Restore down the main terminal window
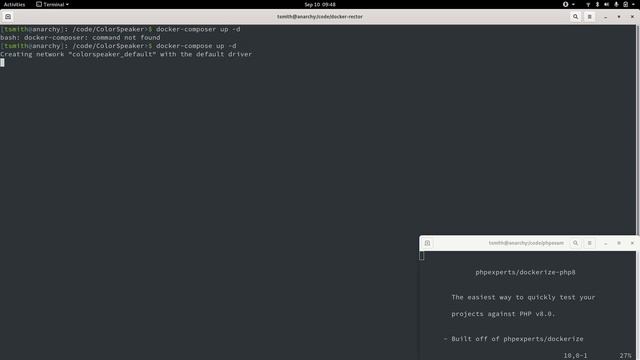Screen dimensions: 640x360 pos(619,17)
